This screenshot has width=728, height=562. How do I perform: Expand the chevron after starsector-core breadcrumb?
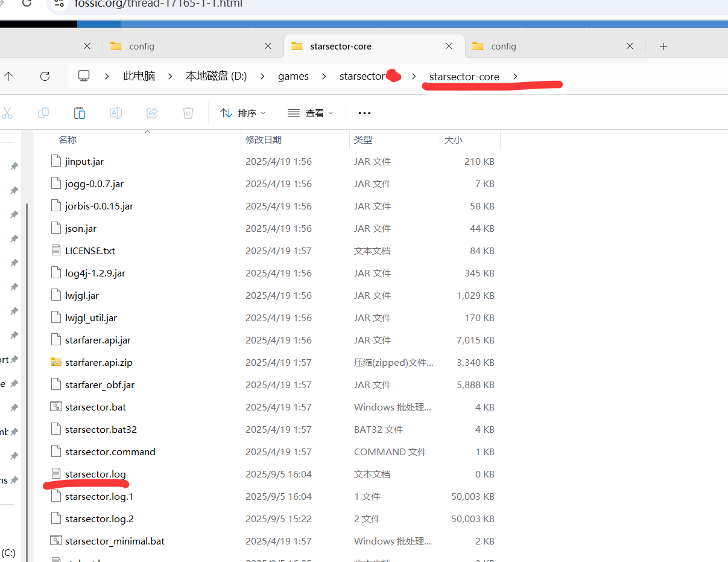[x=515, y=76]
